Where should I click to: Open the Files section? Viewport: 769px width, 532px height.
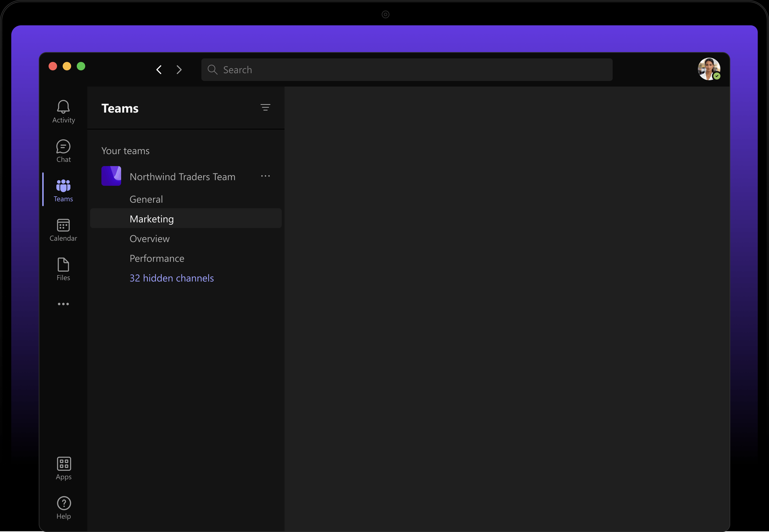63,269
